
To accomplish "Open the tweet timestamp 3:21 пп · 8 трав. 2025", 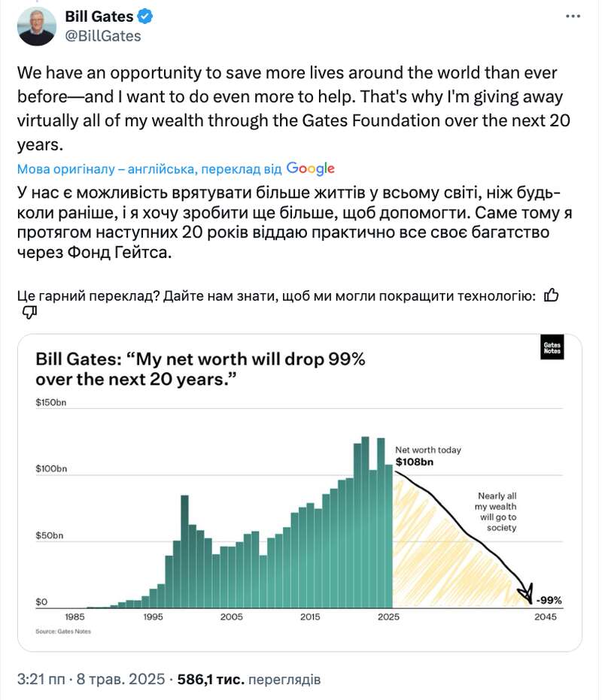I will point(90,679).
